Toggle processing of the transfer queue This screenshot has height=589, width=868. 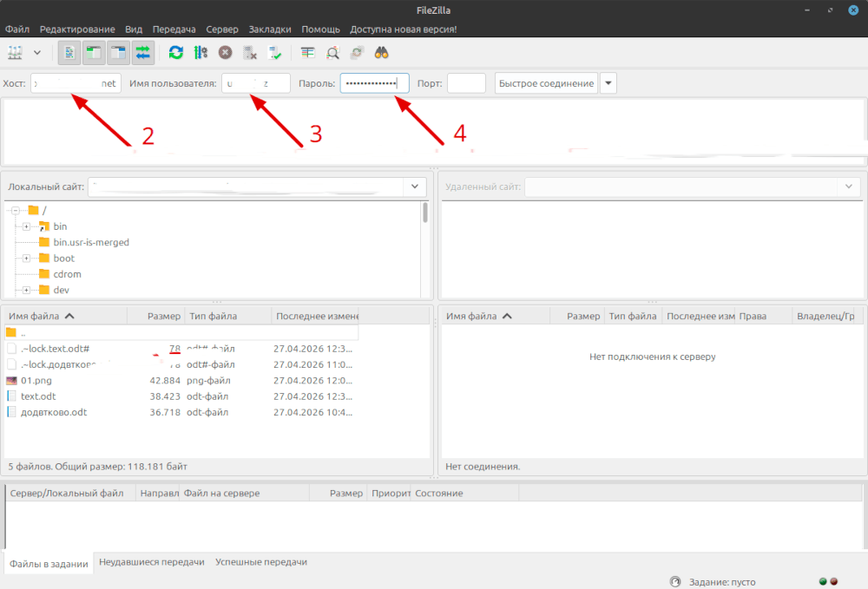coord(201,53)
